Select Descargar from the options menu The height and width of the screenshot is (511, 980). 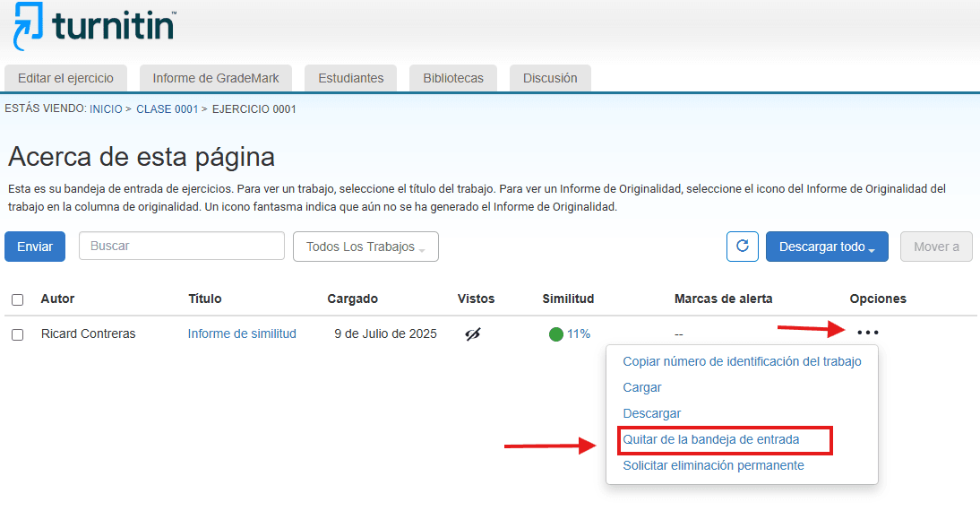[x=652, y=413]
